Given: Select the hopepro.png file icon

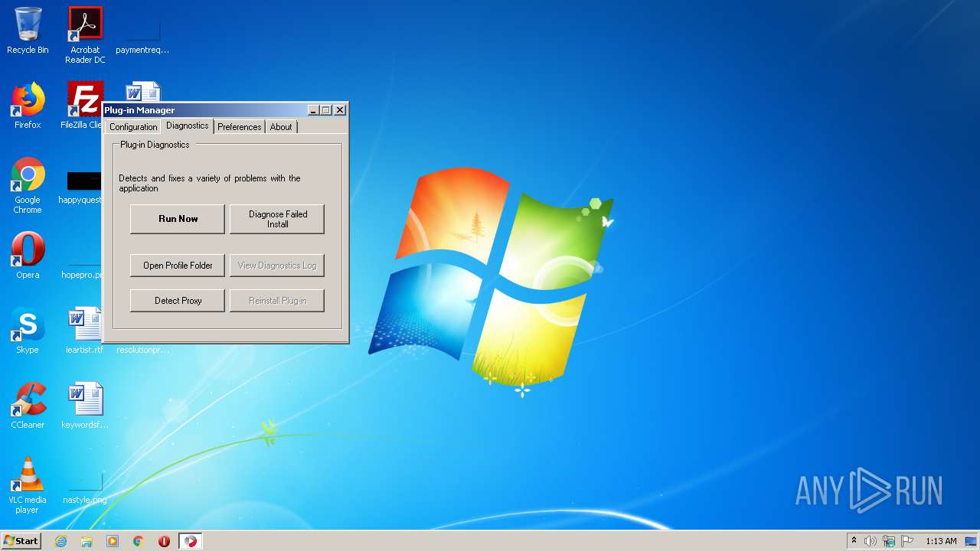Looking at the screenshot, I should click(x=83, y=269).
